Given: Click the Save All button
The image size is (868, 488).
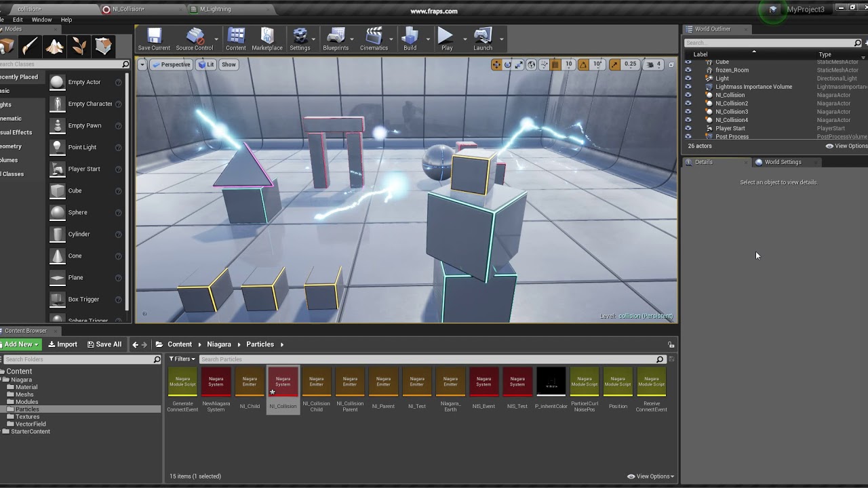Looking at the screenshot, I should tap(104, 344).
